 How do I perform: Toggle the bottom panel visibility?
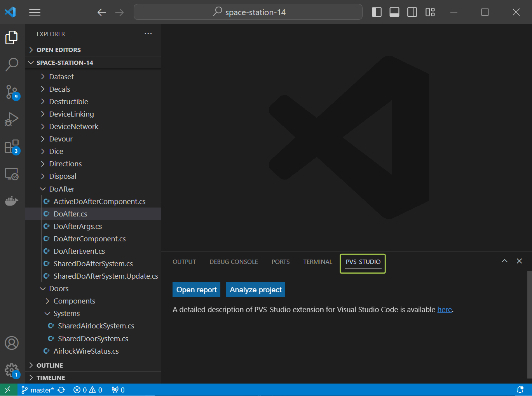394,12
